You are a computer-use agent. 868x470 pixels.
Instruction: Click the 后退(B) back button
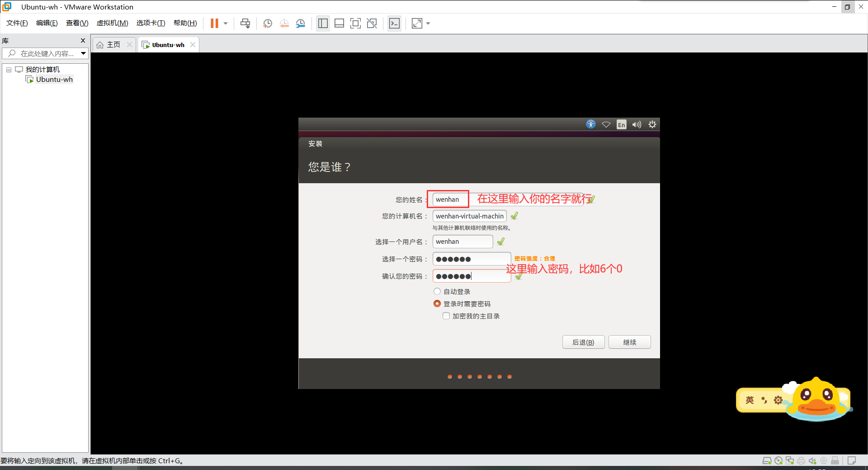[x=583, y=342]
